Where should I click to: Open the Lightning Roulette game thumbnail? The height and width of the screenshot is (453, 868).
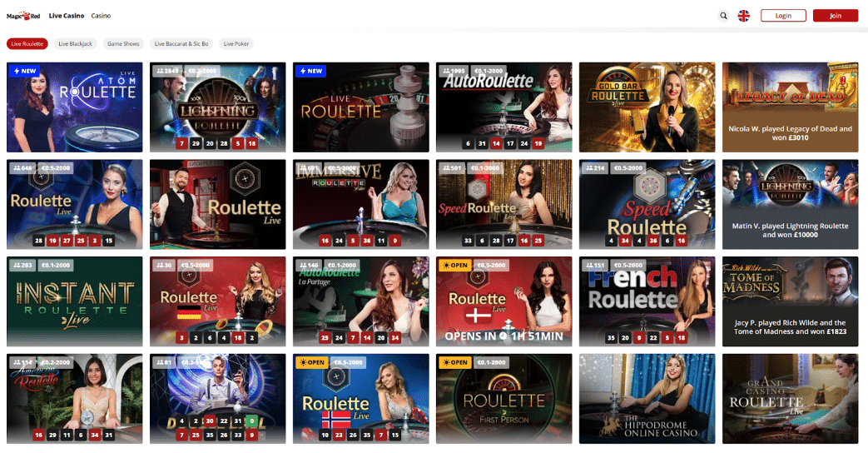click(217, 107)
